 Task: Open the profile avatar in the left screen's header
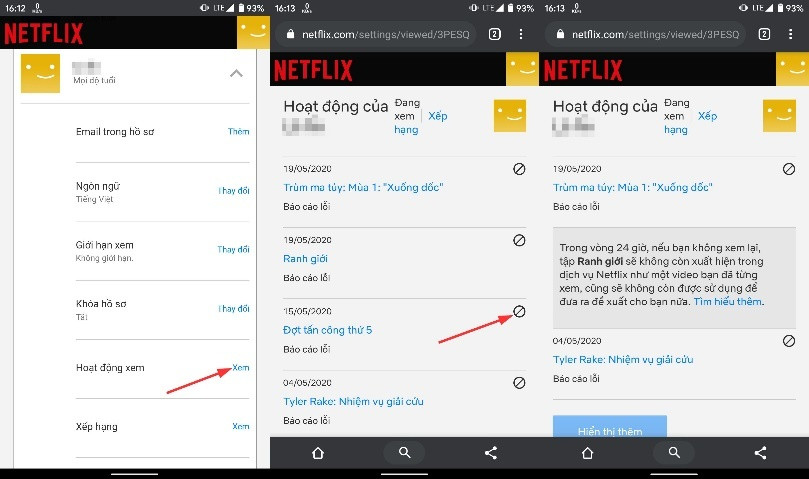(253, 32)
